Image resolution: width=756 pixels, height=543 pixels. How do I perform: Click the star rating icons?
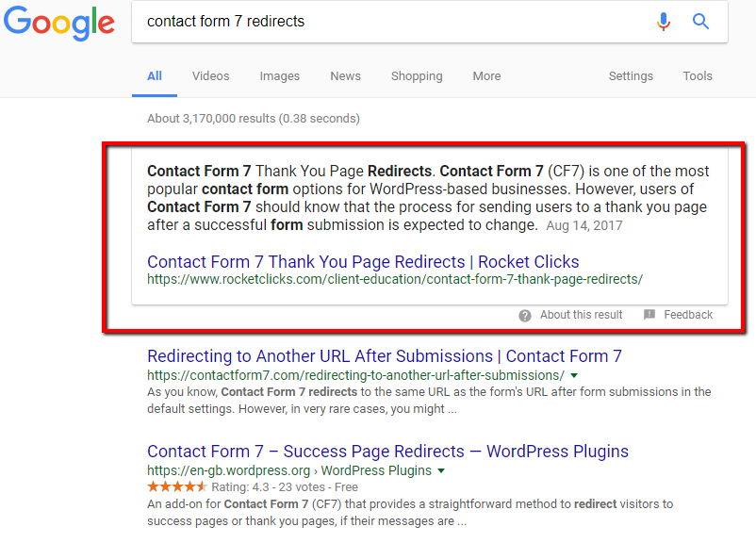(176, 487)
